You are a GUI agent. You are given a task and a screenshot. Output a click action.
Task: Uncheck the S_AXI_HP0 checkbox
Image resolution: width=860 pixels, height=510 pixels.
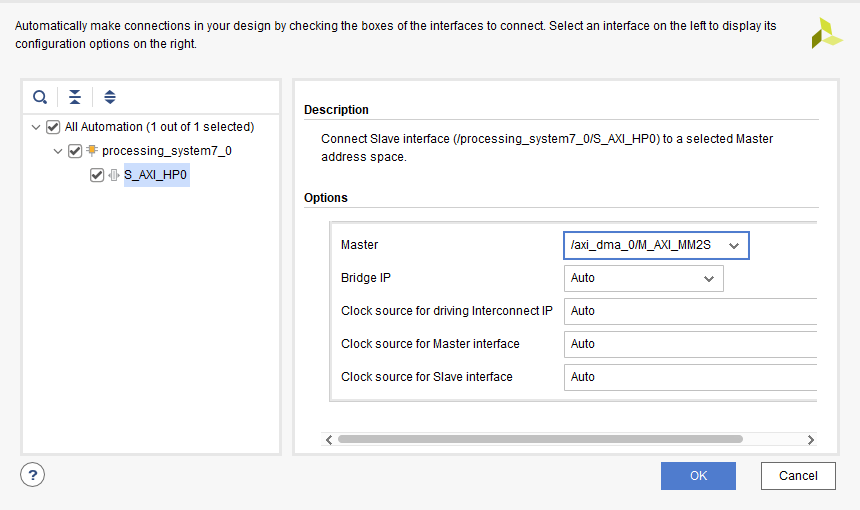(97, 175)
